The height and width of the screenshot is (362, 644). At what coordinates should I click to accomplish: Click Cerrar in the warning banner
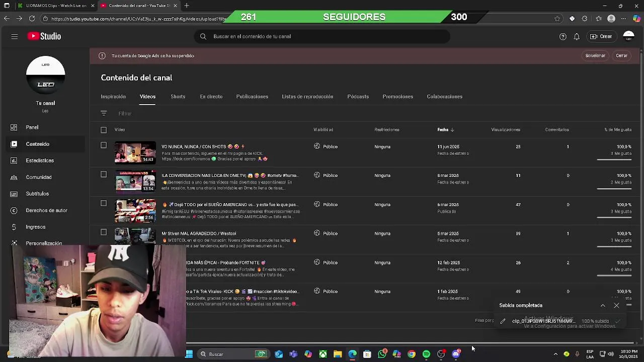(622, 56)
